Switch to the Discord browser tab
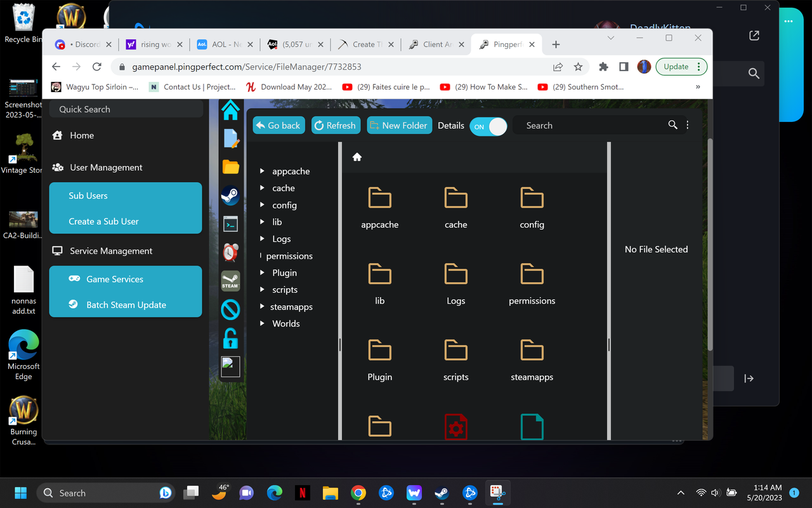812x508 pixels. [x=83, y=44]
